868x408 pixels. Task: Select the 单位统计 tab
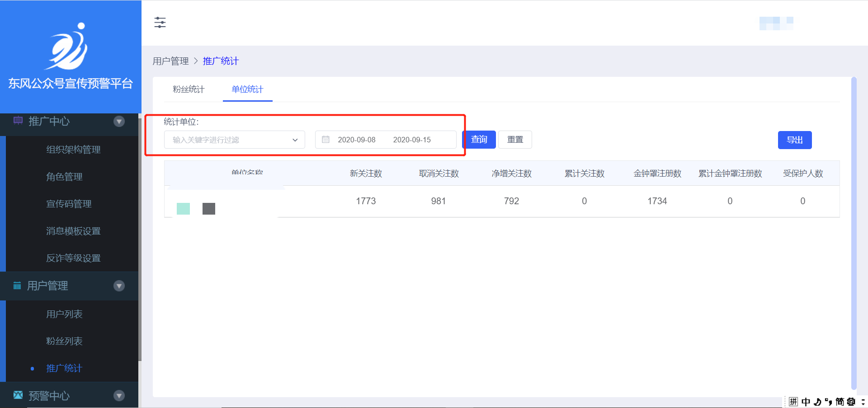(247, 89)
